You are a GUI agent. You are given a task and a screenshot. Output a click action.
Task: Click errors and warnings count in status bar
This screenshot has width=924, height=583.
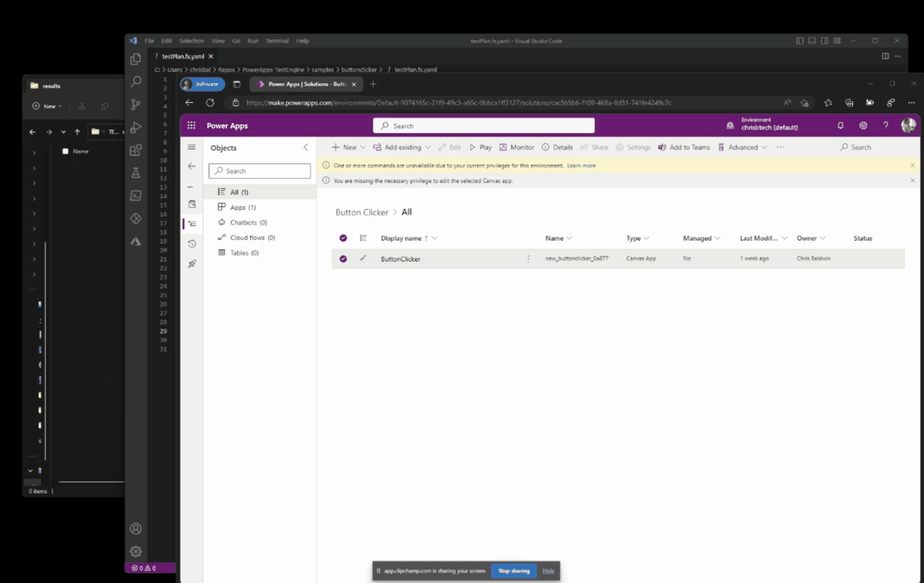coord(143,568)
